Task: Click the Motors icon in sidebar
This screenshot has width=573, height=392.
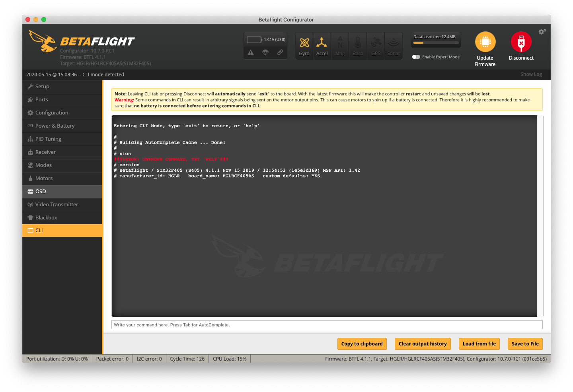Action: pyautogui.click(x=30, y=178)
